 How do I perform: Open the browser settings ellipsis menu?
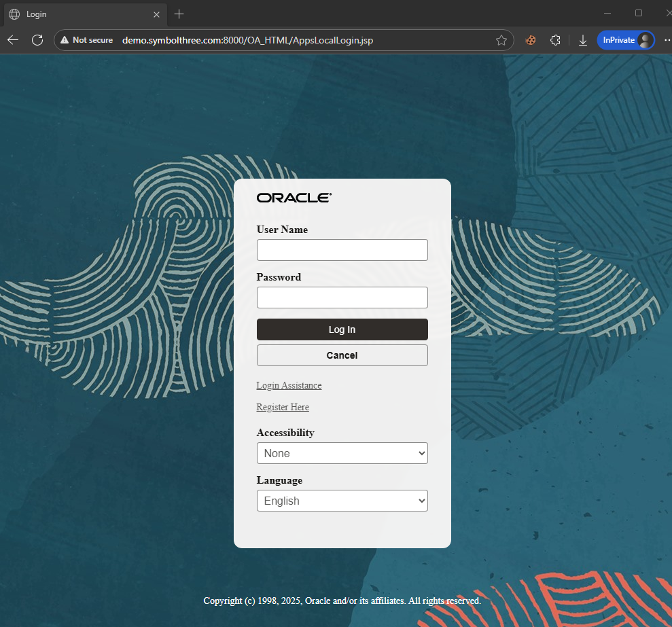pos(666,40)
